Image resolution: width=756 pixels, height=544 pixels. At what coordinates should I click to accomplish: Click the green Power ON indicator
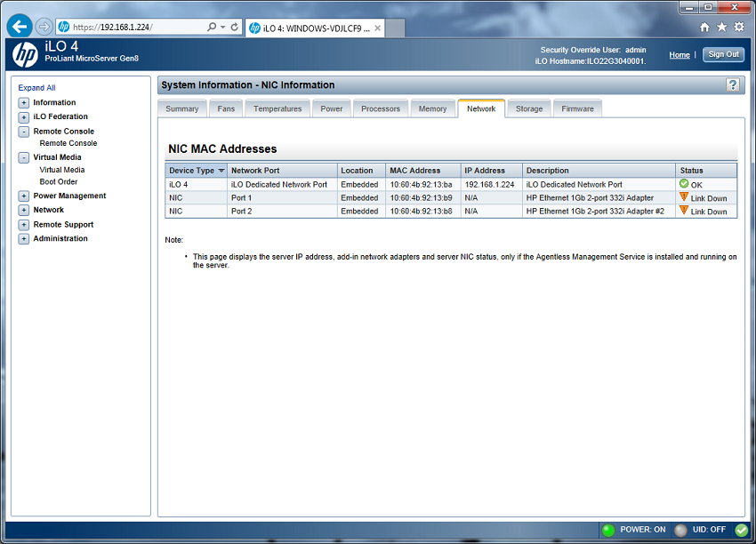(x=608, y=530)
